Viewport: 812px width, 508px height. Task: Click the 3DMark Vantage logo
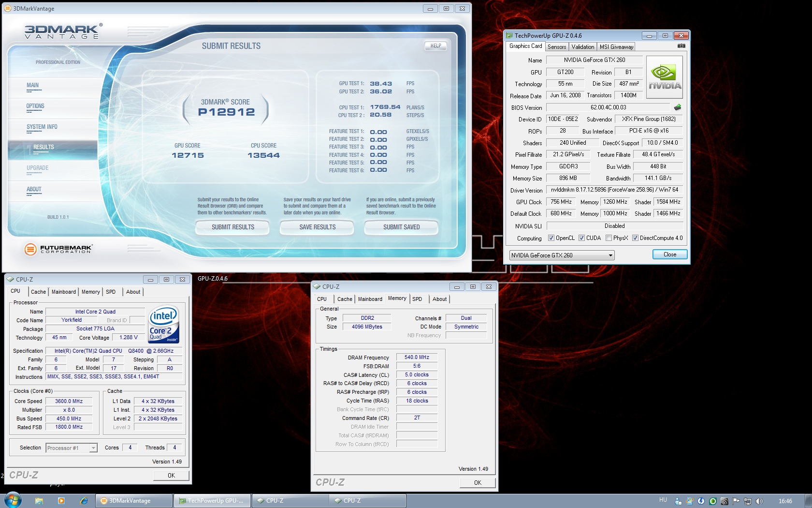(63, 31)
